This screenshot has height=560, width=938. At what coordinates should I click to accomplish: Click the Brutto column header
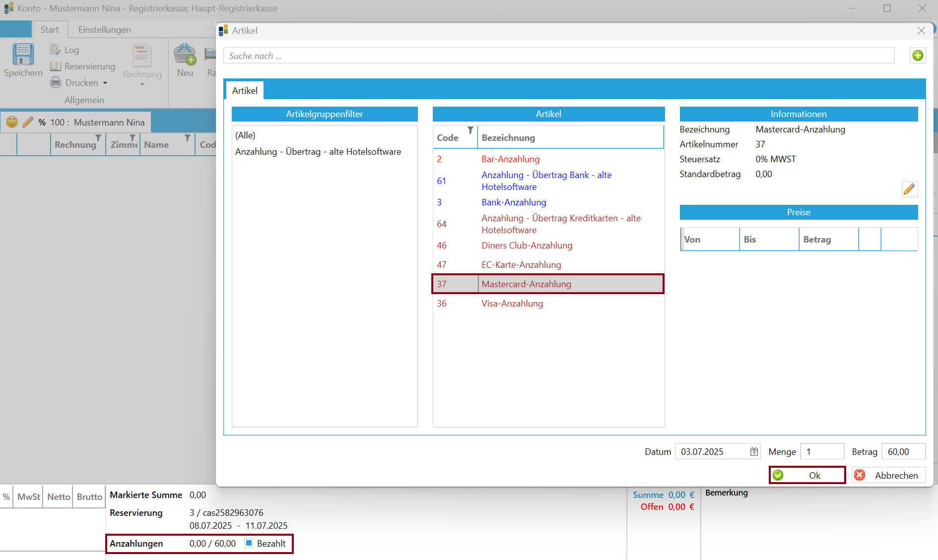tap(89, 497)
